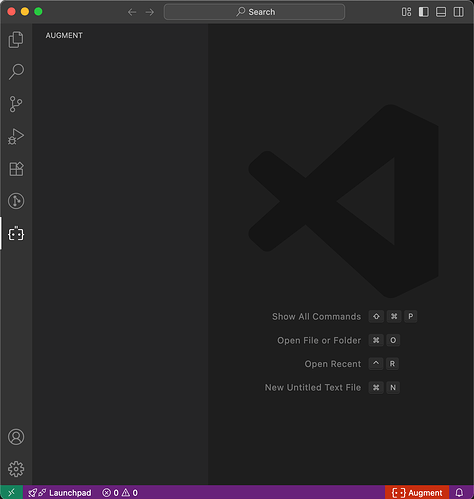Open errors and warnings status item
Image resolution: width=474 pixels, height=499 pixels.
(120, 493)
